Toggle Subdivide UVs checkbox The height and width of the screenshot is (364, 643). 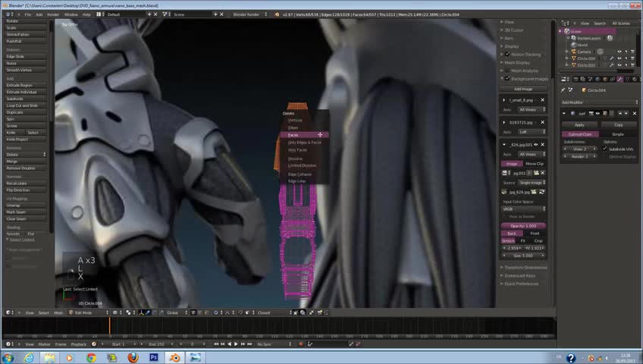point(604,149)
